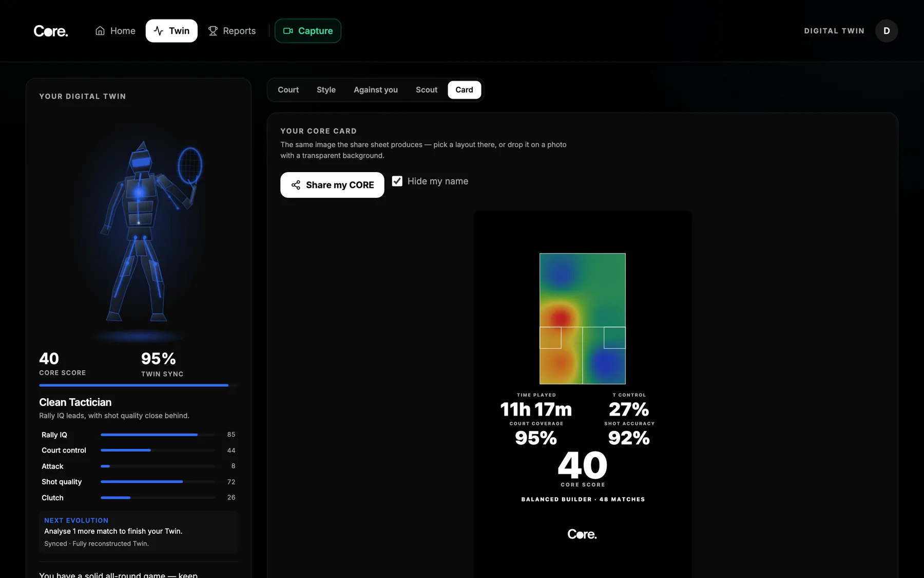Open the Scout tab
Viewport: 924px width, 578px height.
click(427, 90)
